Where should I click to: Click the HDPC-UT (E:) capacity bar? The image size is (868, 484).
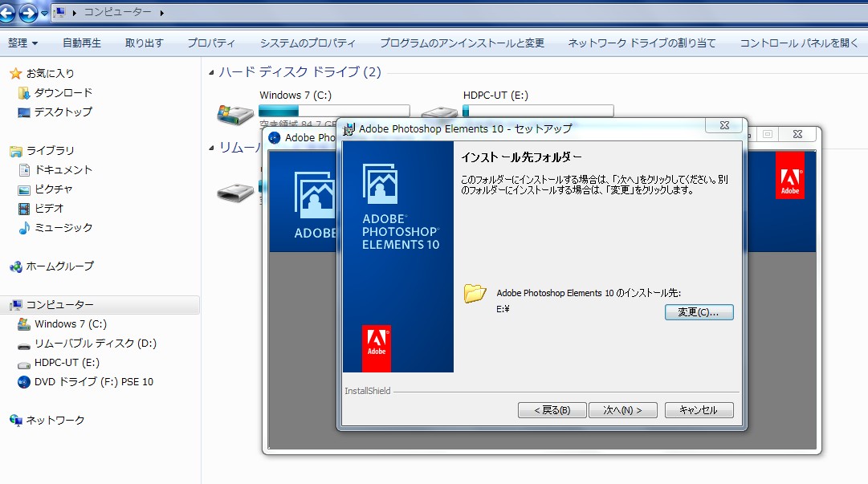point(538,111)
